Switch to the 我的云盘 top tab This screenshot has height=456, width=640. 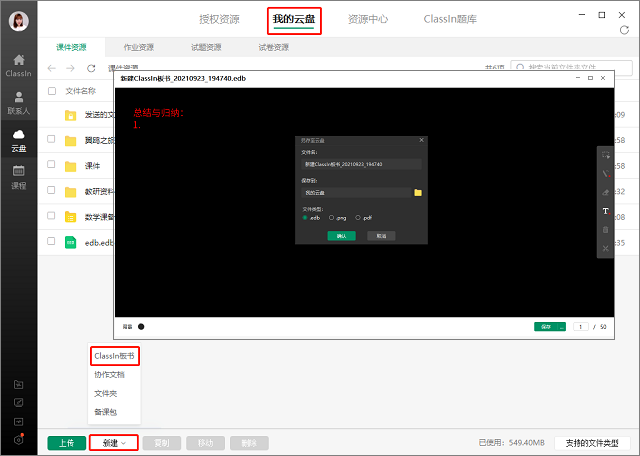(294, 19)
